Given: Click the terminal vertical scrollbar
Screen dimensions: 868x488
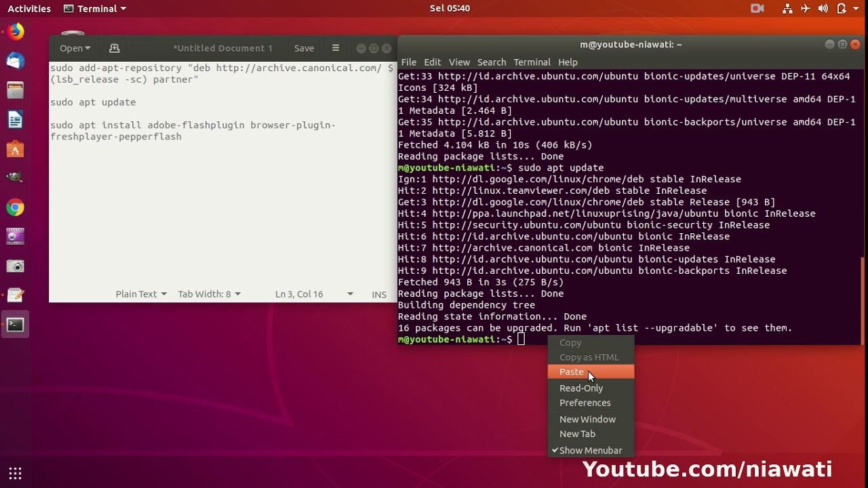Looking at the screenshot, I should (863, 300).
